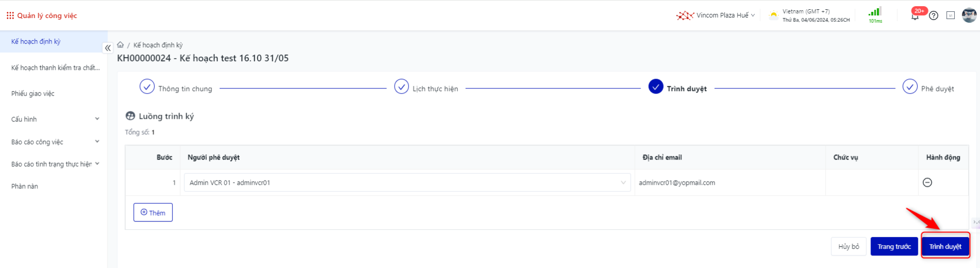The width and height of the screenshot is (980, 268).
Task: Click the language selector icon in header
Action: coord(951,15)
